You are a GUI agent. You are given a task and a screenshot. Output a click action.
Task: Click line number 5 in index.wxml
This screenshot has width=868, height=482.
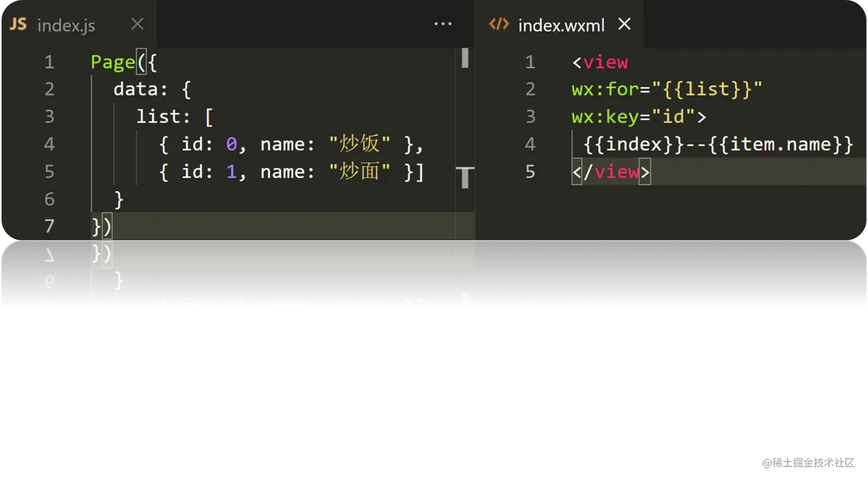530,172
